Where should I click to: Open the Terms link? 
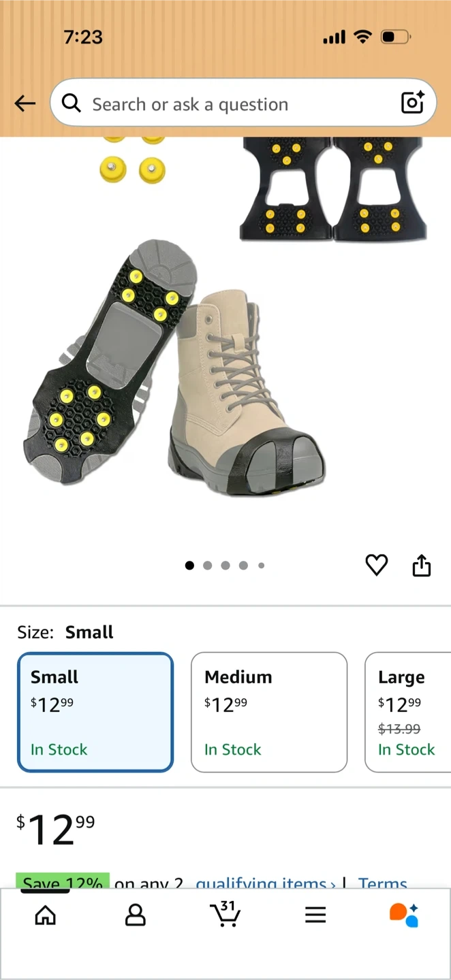point(383,883)
